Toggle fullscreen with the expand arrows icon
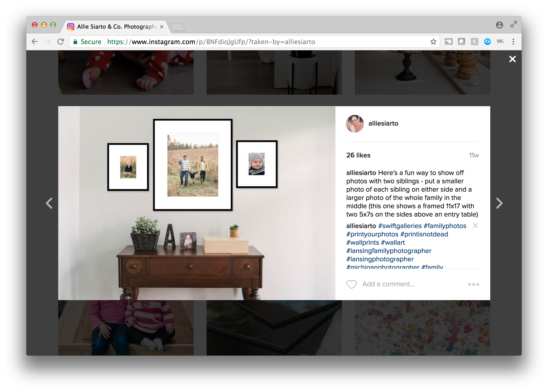This screenshot has height=392, width=548. (x=514, y=24)
